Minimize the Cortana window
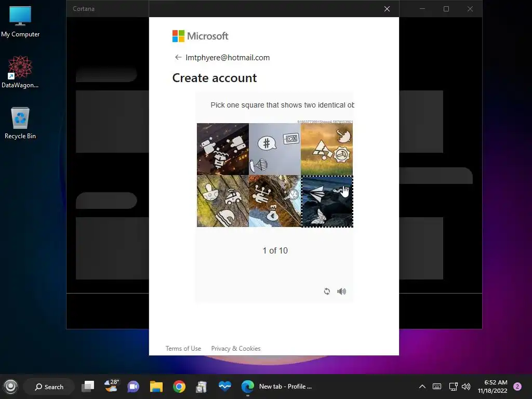Image resolution: width=532 pixels, height=399 pixels. pyautogui.click(x=422, y=9)
